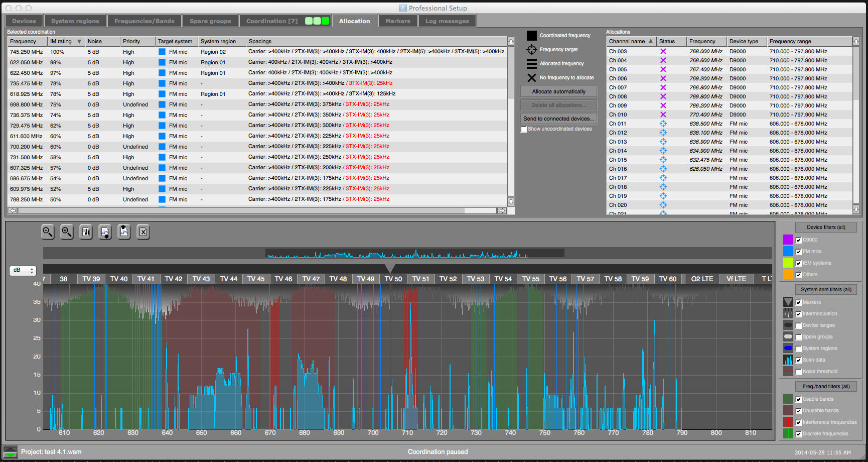Enable the Noise threshold checkbox
868x462 pixels.
tap(798, 372)
